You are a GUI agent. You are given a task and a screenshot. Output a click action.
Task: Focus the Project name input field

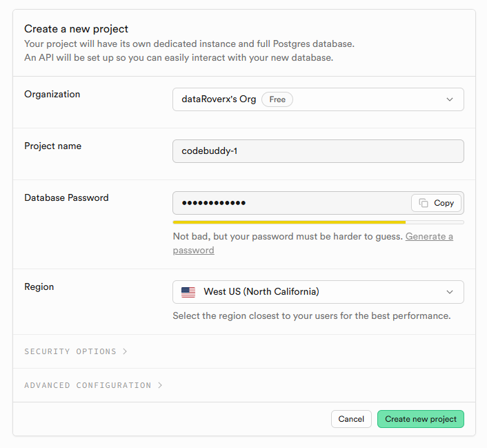tap(318, 151)
